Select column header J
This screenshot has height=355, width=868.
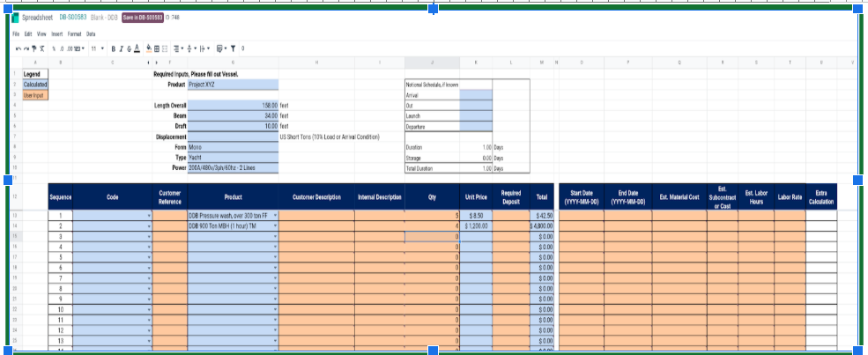pos(433,63)
